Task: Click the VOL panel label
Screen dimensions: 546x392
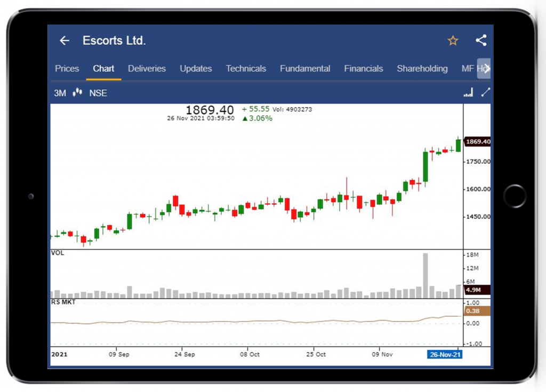Action: (58, 253)
